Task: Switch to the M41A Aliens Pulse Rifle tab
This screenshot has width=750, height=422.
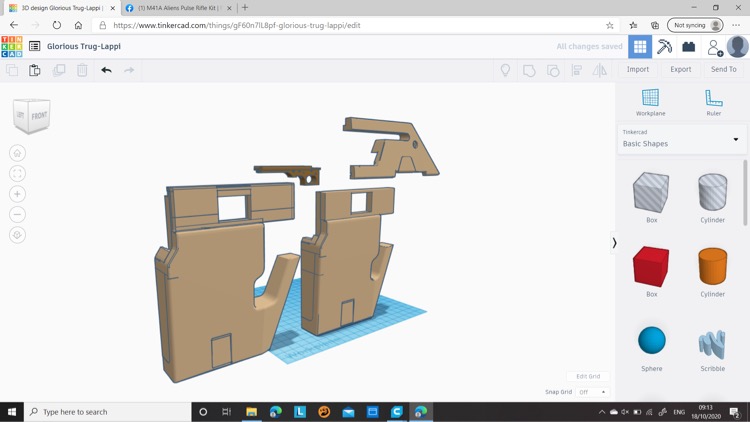Action: 179,8
